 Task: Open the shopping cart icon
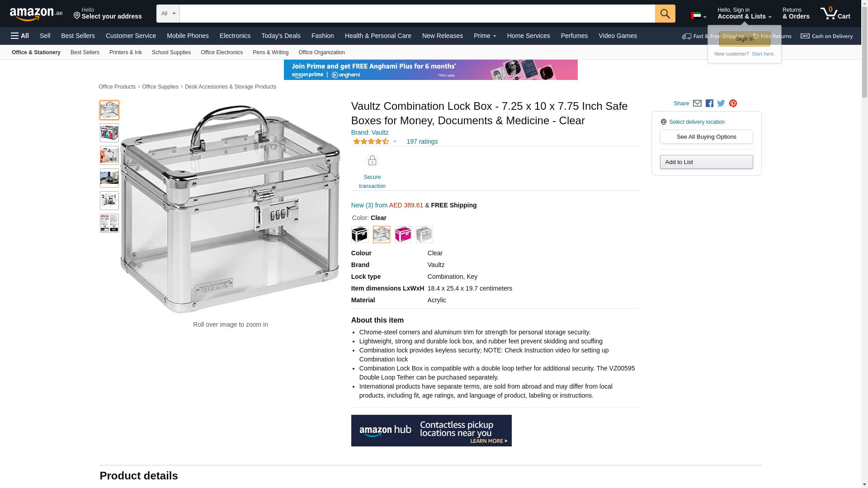(835, 13)
